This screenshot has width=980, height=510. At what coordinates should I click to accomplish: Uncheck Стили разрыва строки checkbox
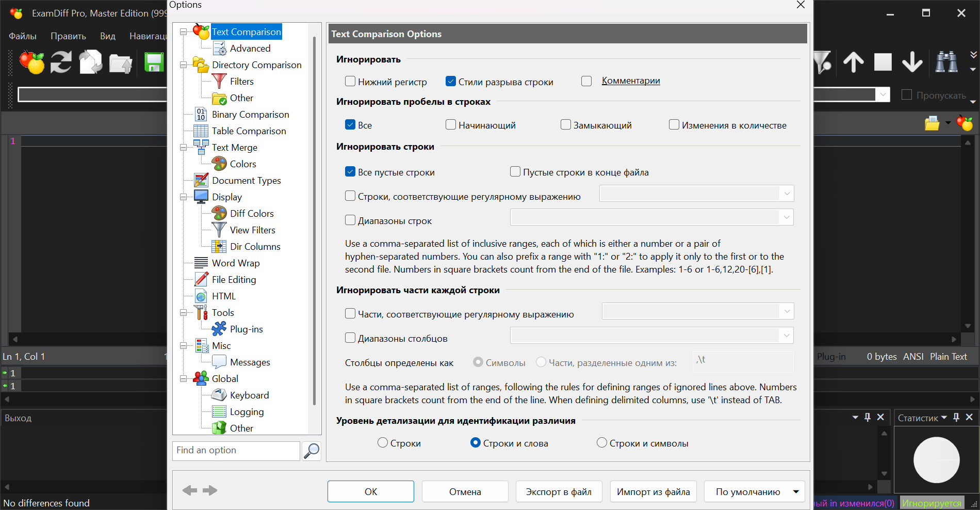click(451, 81)
